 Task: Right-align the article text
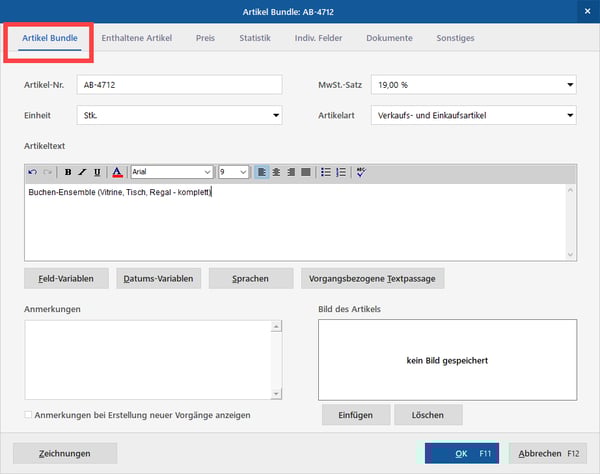pos(291,172)
